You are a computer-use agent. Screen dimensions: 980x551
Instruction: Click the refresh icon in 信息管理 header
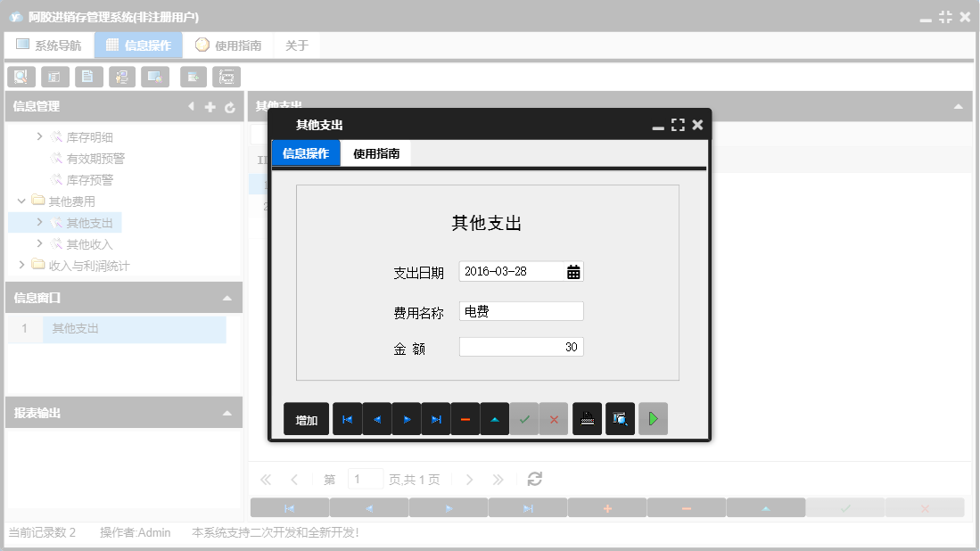(231, 106)
